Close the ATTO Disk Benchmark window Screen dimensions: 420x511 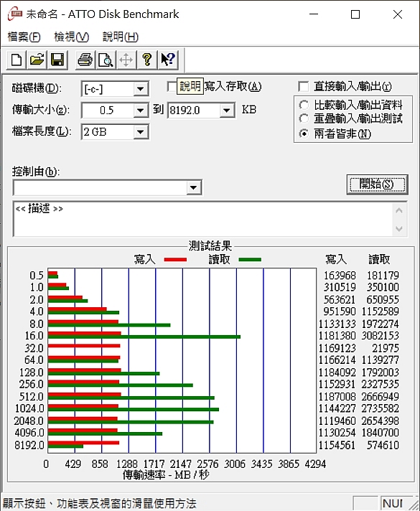coord(398,14)
